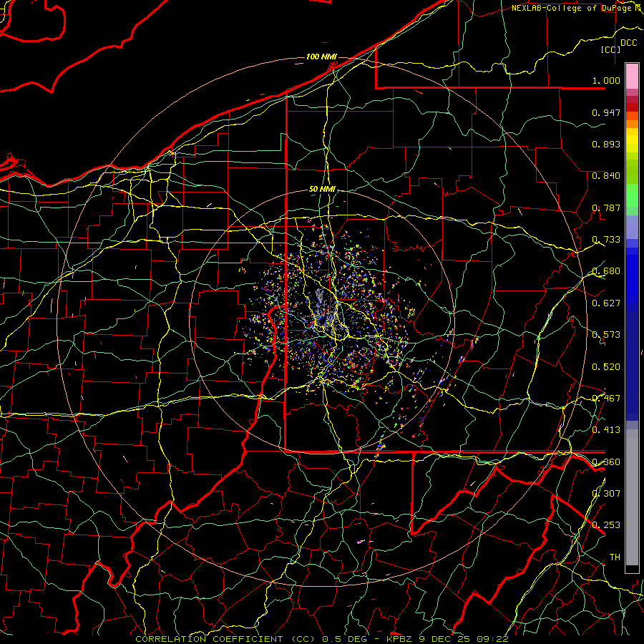Click the 0.467 scale value
Image resolution: width=644 pixels, height=644 pixels.
tap(606, 399)
